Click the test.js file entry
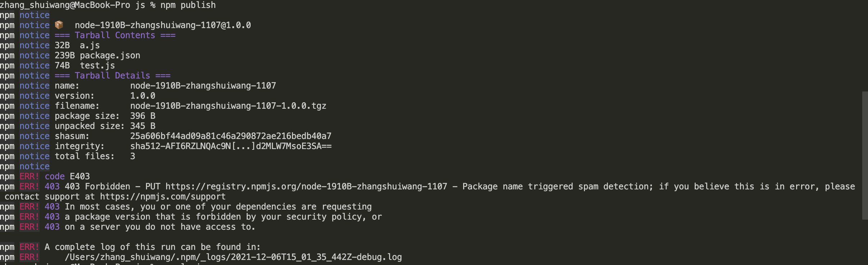 point(97,66)
